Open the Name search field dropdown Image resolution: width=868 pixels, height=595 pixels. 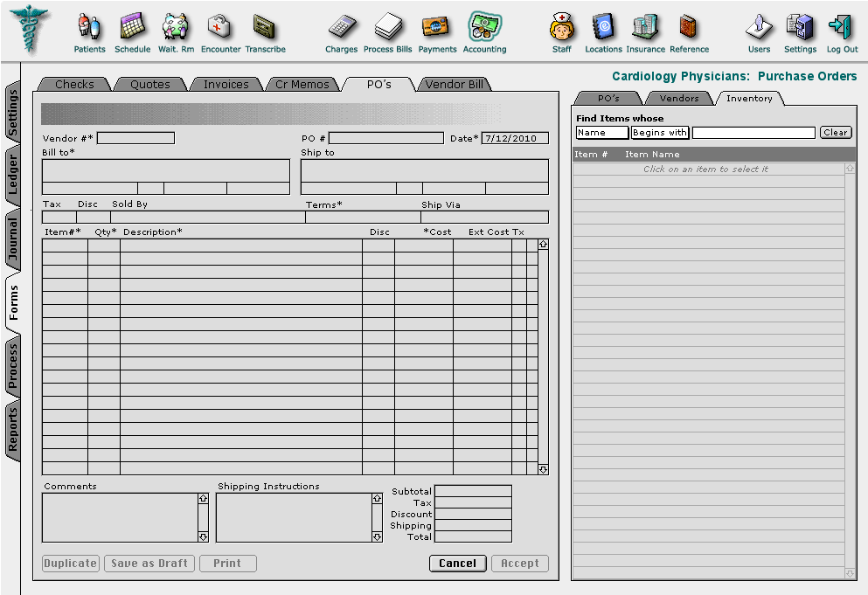pyautogui.click(x=602, y=132)
